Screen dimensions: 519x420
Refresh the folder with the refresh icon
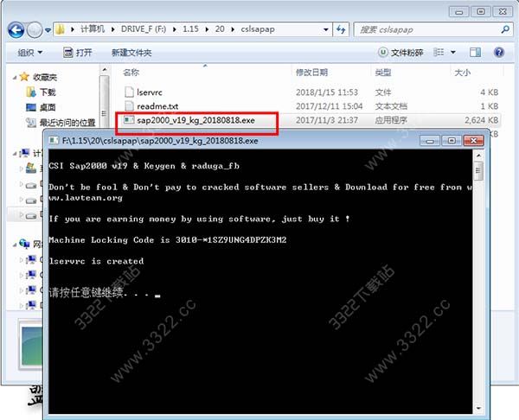click(341, 29)
